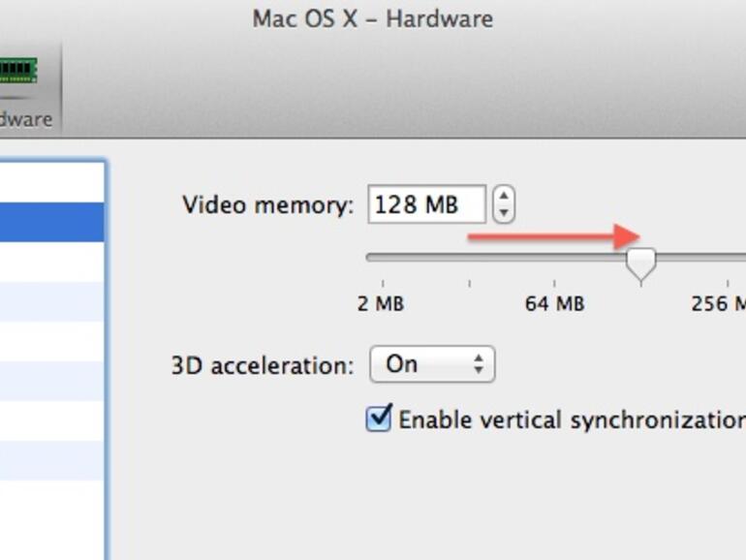Decrease video memory with stepper down arrow

(x=503, y=213)
